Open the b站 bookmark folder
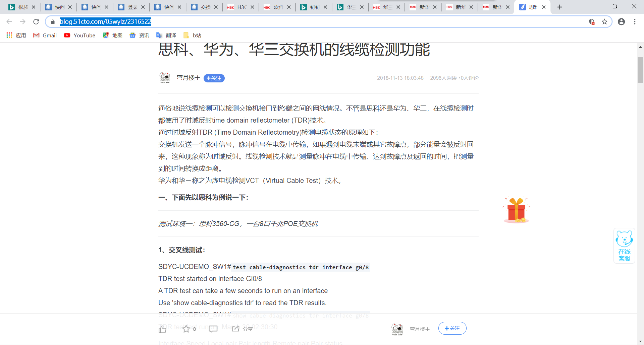The image size is (644, 345). [192, 35]
